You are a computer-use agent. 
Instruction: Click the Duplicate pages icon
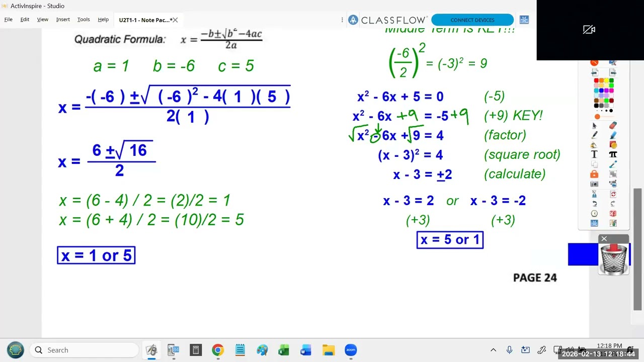pyautogui.click(x=594, y=163)
